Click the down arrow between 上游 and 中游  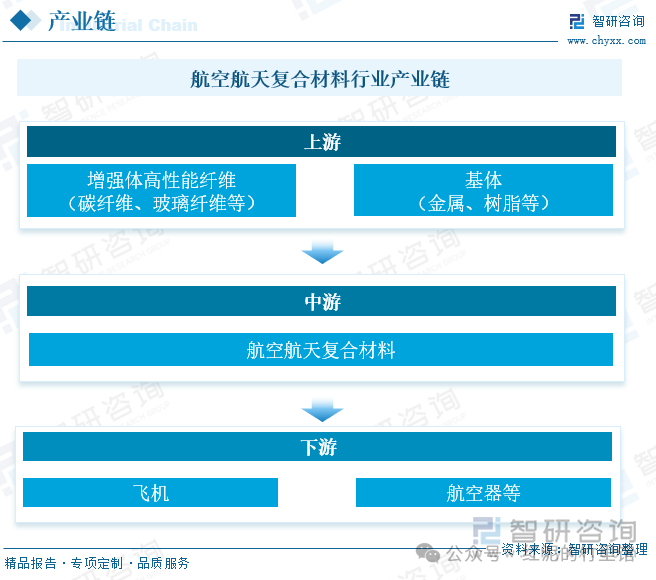pos(322,252)
